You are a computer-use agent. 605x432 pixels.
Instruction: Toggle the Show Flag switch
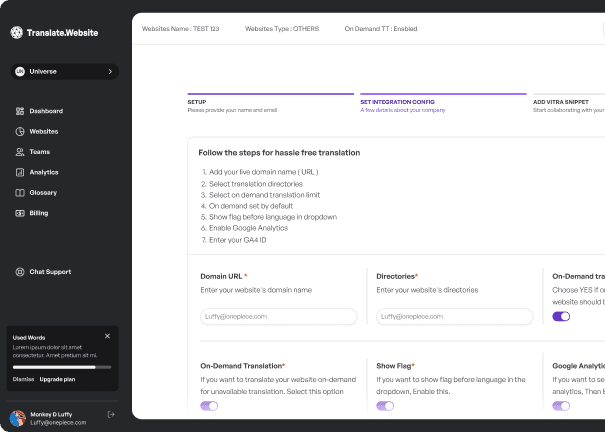point(385,406)
